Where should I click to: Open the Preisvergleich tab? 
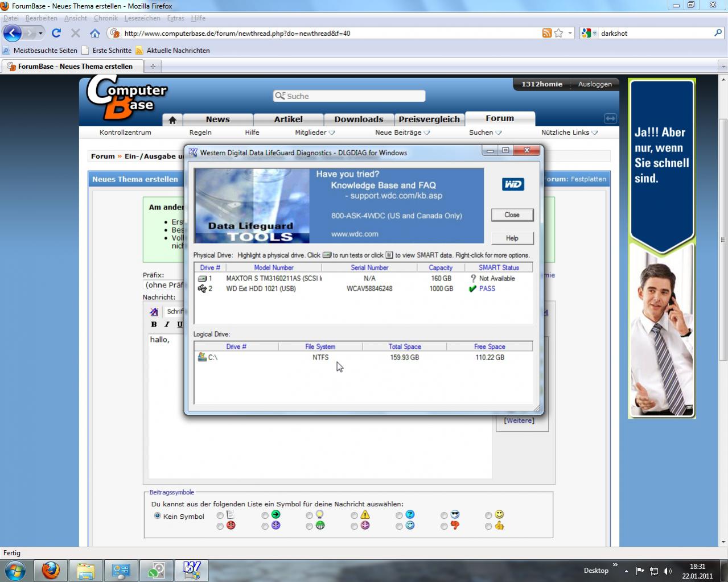pyautogui.click(x=429, y=119)
